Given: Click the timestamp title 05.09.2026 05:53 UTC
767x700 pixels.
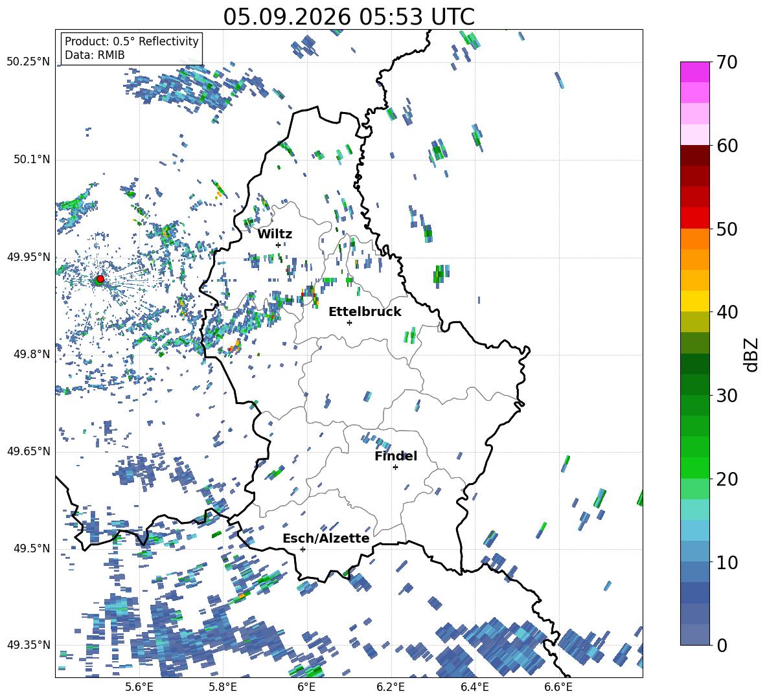Looking at the screenshot, I should [349, 17].
